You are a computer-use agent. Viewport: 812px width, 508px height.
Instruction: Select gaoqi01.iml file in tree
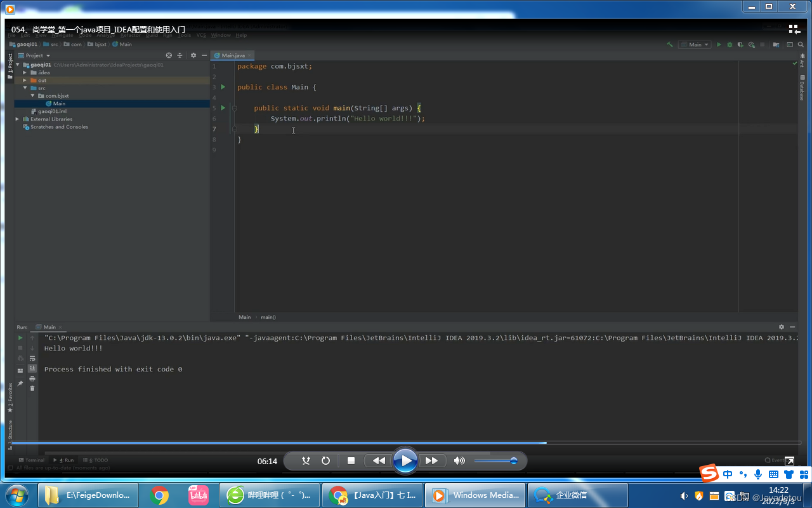tap(52, 111)
